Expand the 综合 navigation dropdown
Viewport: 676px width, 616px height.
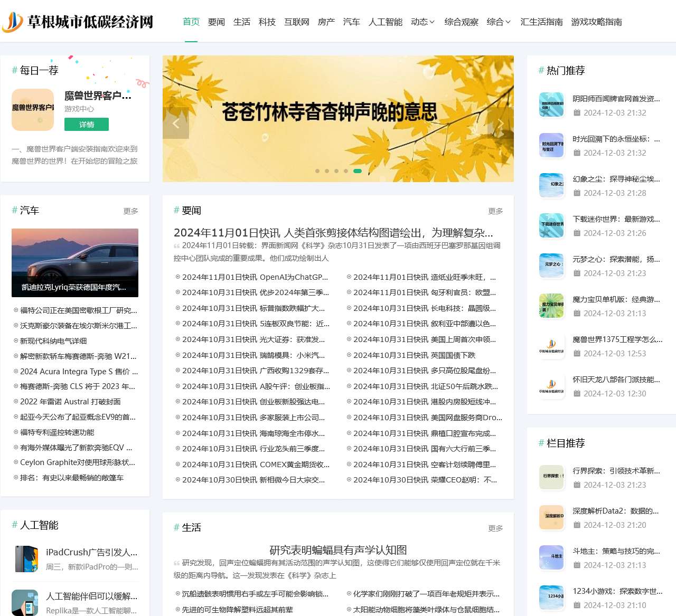[499, 22]
